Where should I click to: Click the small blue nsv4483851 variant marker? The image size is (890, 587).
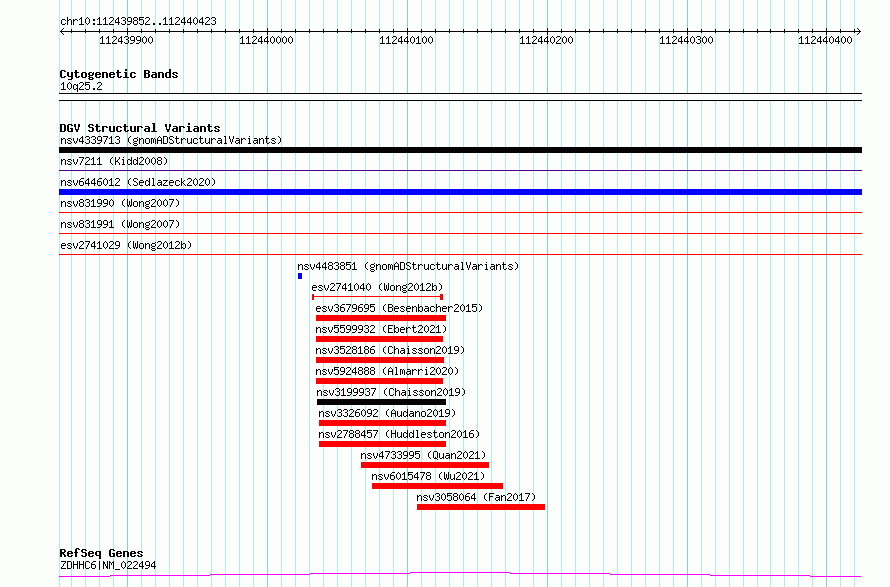[x=299, y=276]
